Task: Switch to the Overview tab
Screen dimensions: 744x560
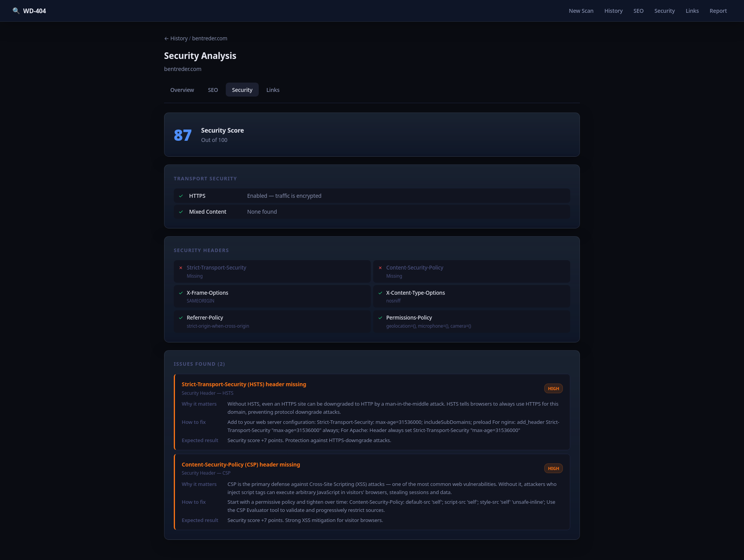Action: click(x=182, y=90)
